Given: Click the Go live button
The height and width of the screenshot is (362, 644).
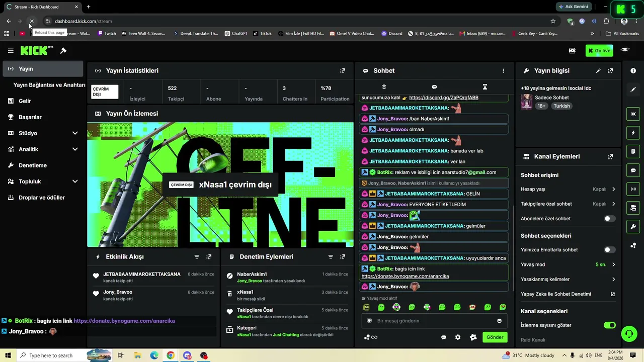Looking at the screenshot, I should point(599,51).
